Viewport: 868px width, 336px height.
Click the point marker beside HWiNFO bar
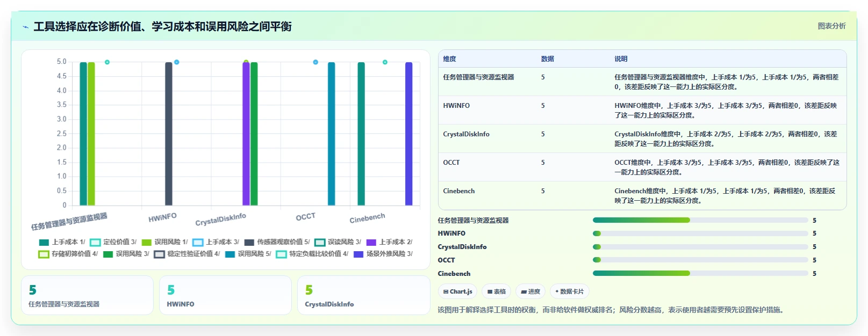coord(177,62)
